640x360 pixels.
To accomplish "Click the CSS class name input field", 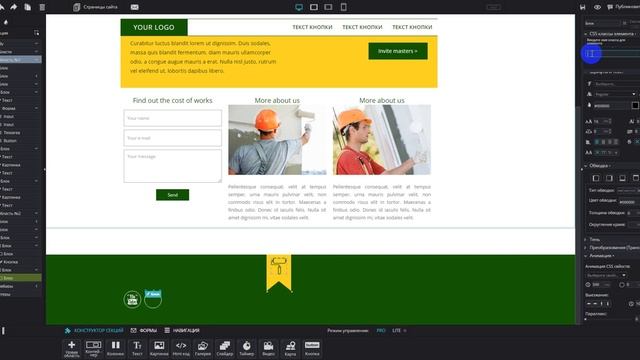I will pos(612,53).
